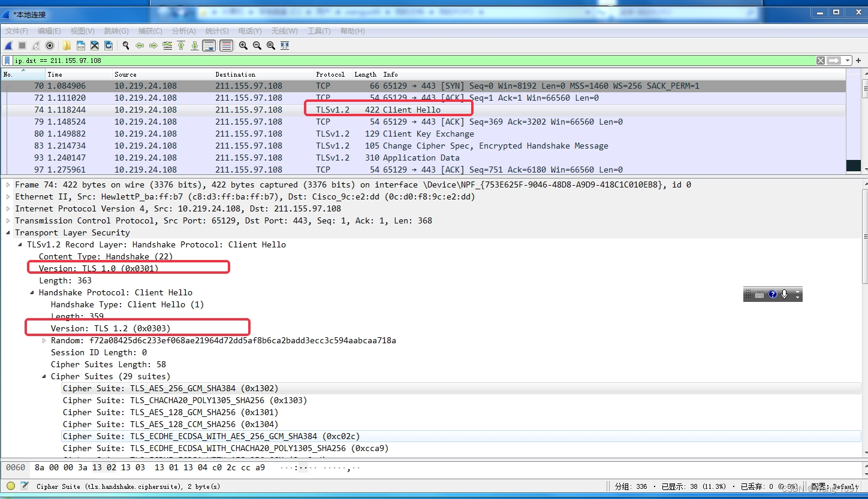Sort packets by the Protocol column
The width and height of the screenshot is (868, 499).
coord(333,74)
